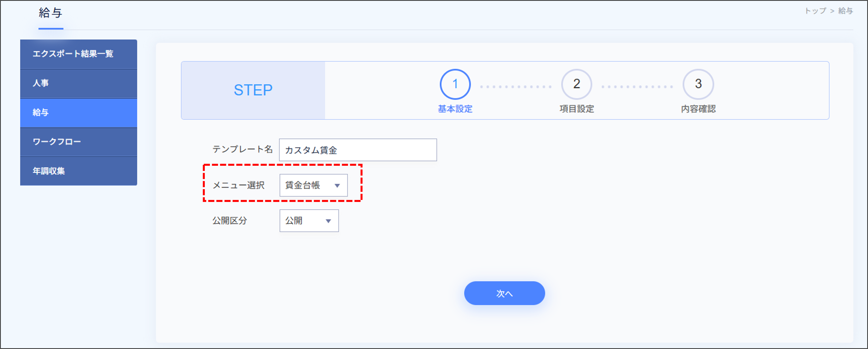Click the 基本設定 step label

455,109
